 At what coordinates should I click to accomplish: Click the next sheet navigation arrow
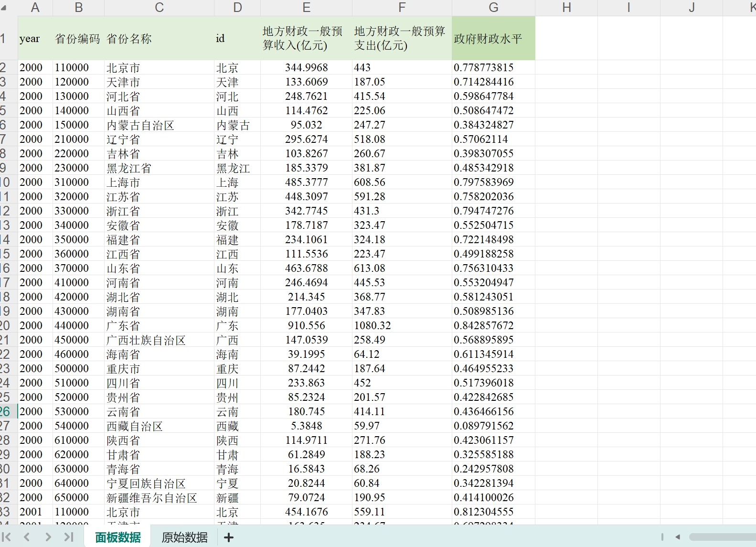pos(48,537)
